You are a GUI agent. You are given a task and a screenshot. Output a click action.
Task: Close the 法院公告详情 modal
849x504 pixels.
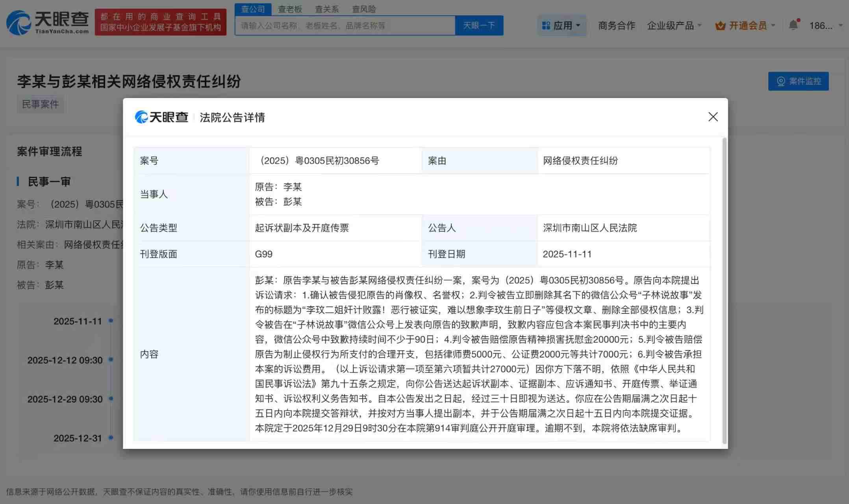coord(713,117)
